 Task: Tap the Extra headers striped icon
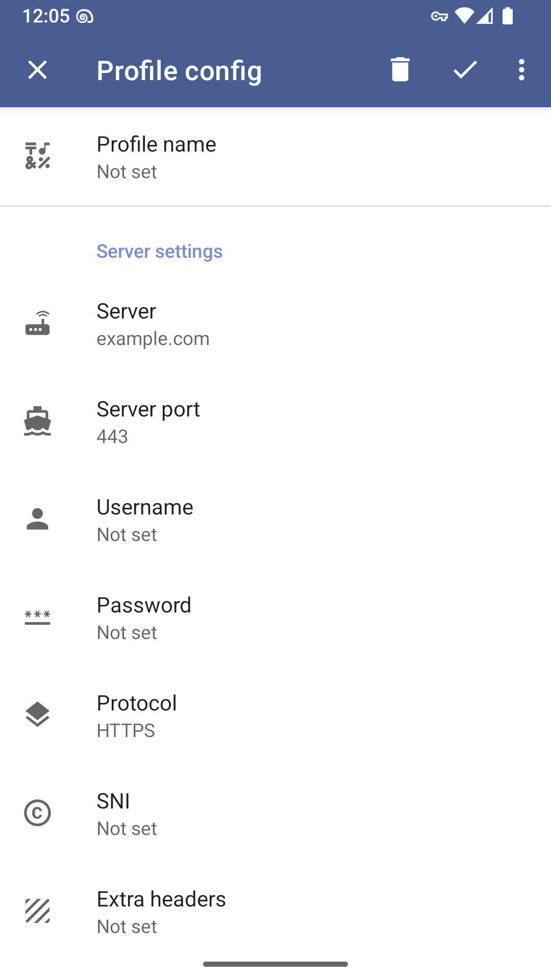(38, 911)
